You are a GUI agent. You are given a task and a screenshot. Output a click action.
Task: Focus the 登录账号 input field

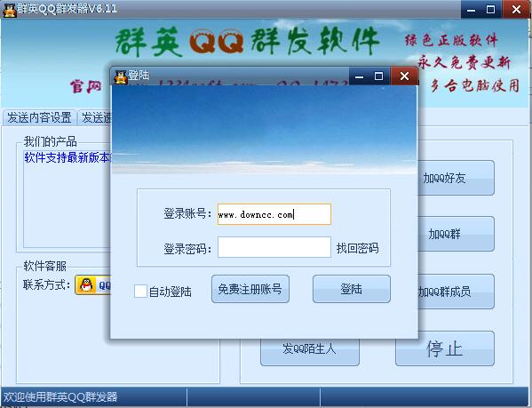[274, 214]
